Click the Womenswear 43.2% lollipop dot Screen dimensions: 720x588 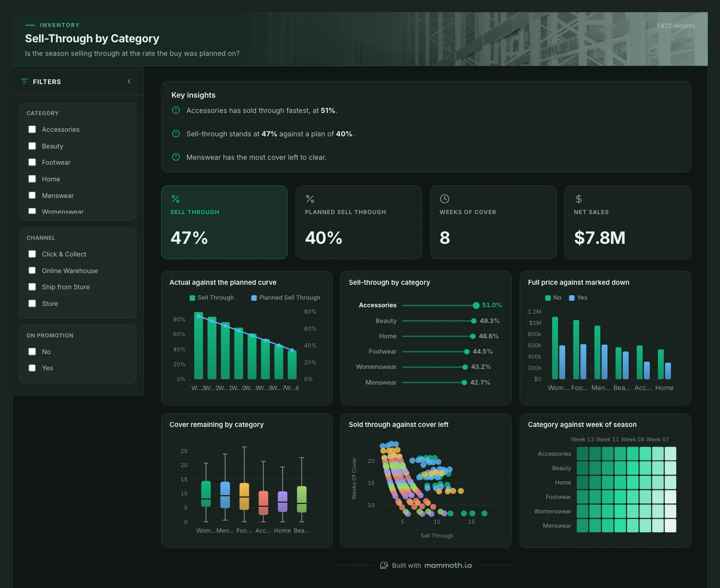465,367
